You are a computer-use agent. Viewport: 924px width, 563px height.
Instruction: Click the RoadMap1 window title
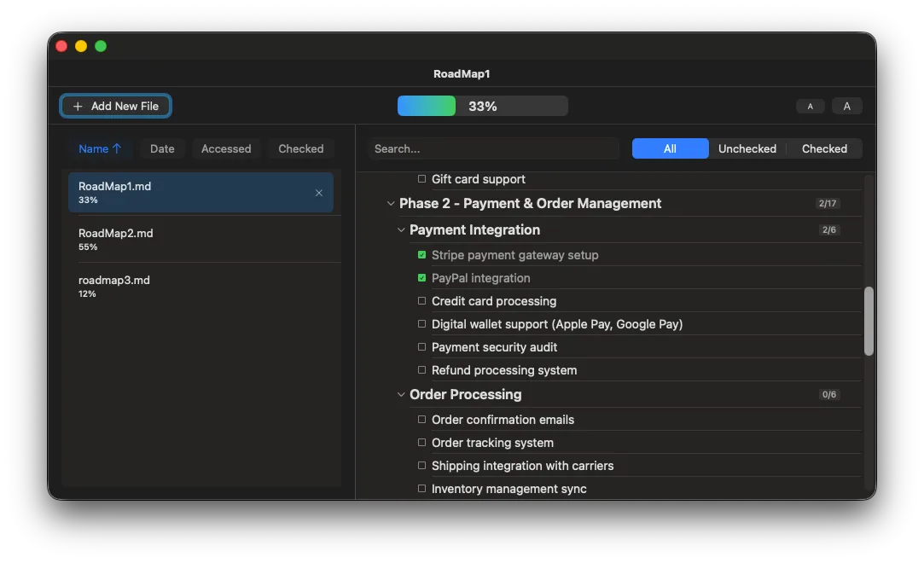click(x=462, y=73)
